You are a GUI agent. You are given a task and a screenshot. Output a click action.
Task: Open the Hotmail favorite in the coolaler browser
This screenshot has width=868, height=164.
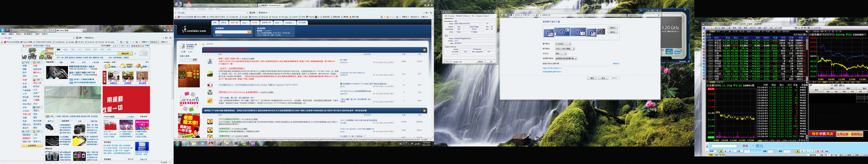tap(274, 17)
